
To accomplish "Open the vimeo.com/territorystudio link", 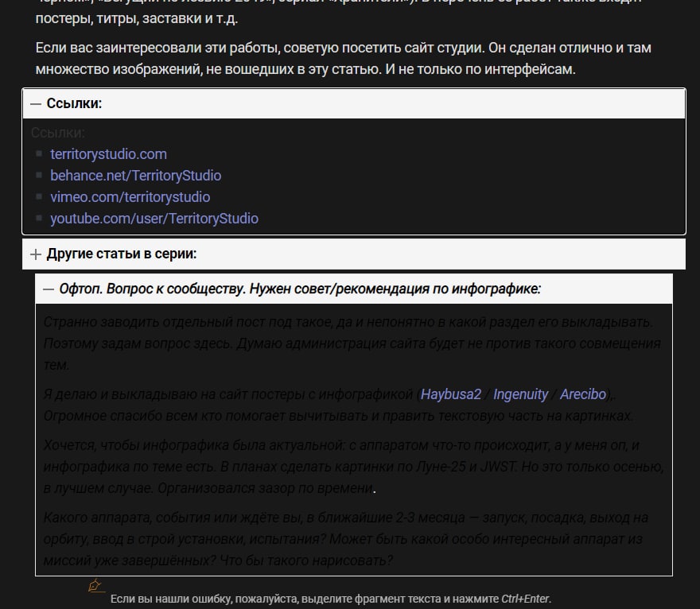I will [130, 196].
